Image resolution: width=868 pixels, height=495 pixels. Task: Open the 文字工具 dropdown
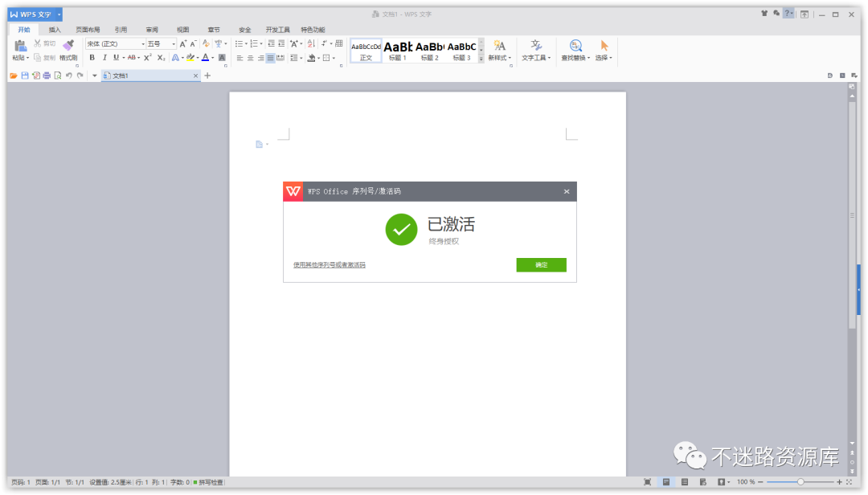(x=549, y=58)
